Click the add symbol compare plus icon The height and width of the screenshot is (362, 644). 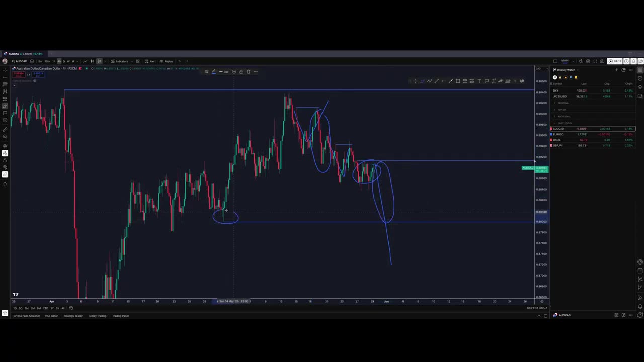(x=32, y=61)
